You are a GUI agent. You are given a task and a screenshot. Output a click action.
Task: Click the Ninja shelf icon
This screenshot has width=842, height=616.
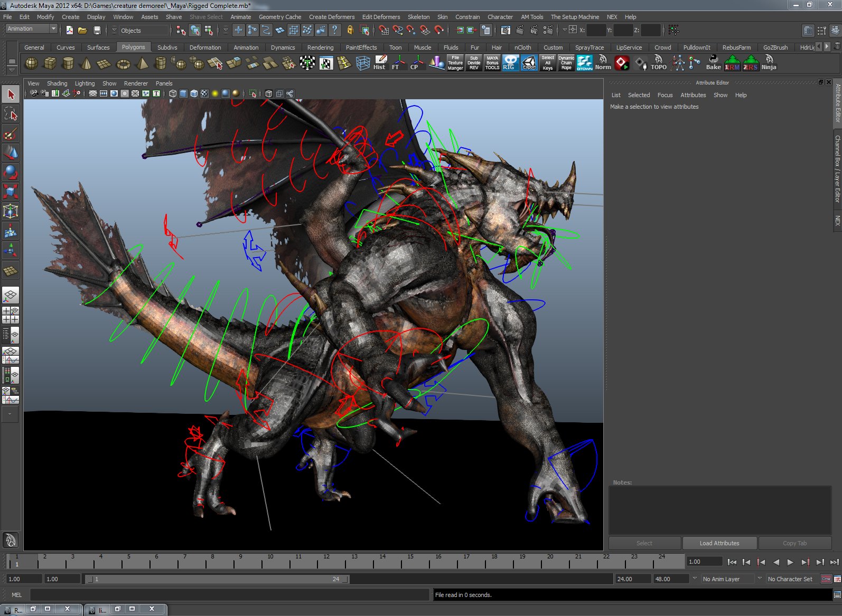coord(769,63)
